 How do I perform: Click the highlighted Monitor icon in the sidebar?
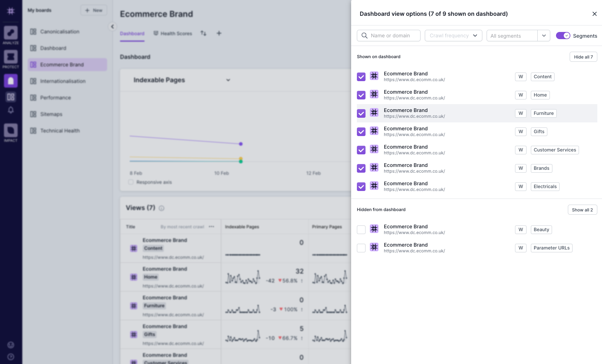(11, 80)
